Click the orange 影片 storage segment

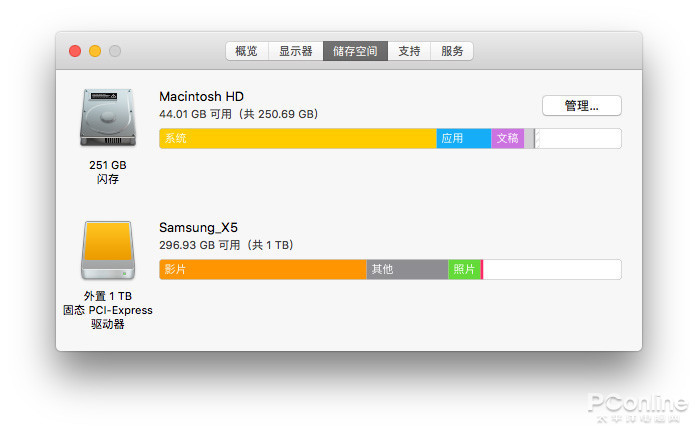coord(262,269)
